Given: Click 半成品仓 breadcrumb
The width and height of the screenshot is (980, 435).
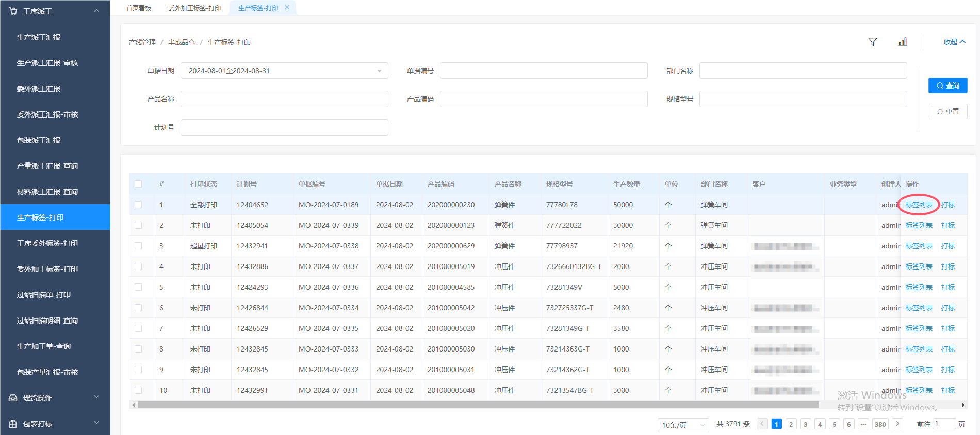Looking at the screenshot, I should (182, 42).
